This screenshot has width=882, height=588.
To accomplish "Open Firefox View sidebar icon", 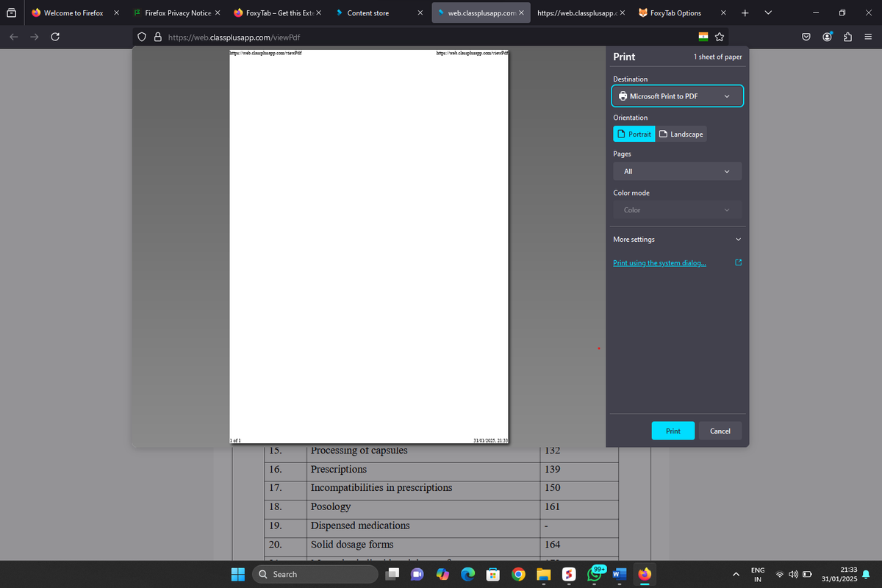I will tap(11, 12).
